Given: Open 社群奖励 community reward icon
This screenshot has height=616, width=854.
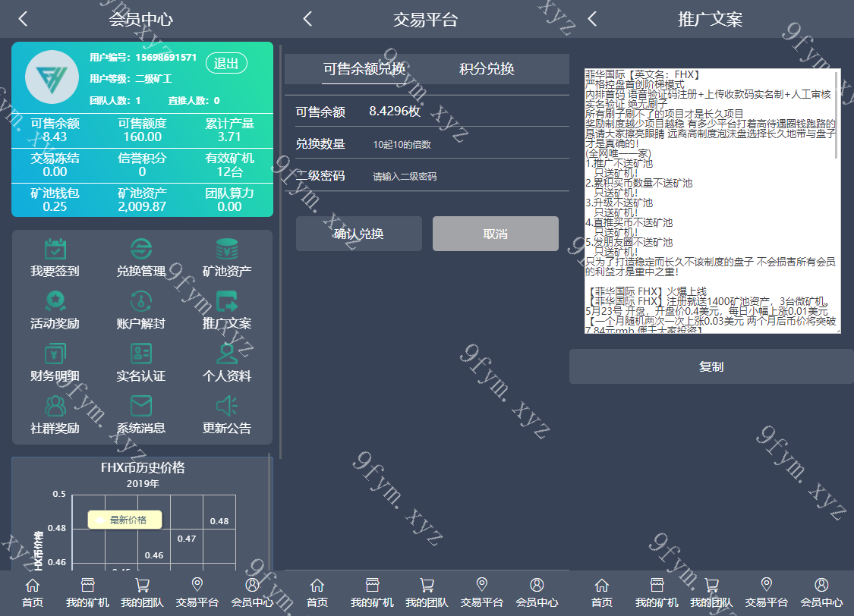Looking at the screenshot, I should pyautogui.click(x=55, y=406).
